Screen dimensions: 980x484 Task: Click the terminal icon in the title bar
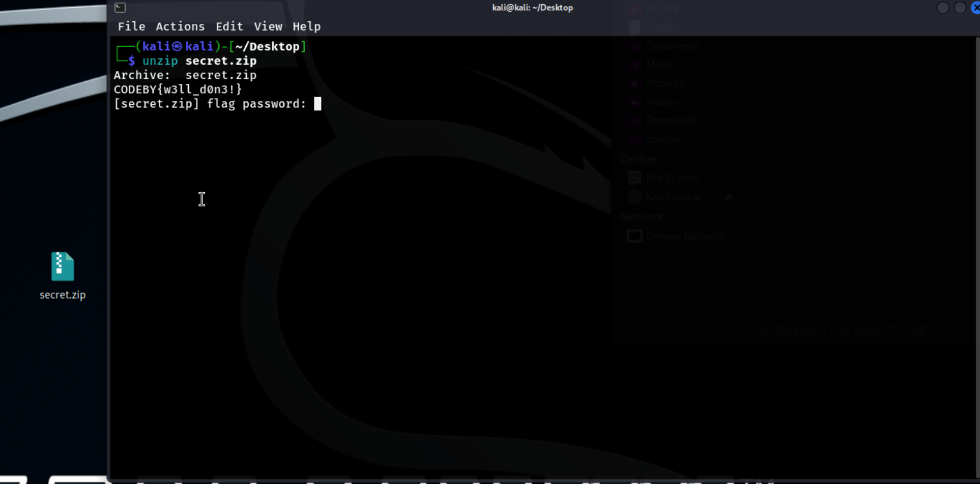[x=120, y=7]
